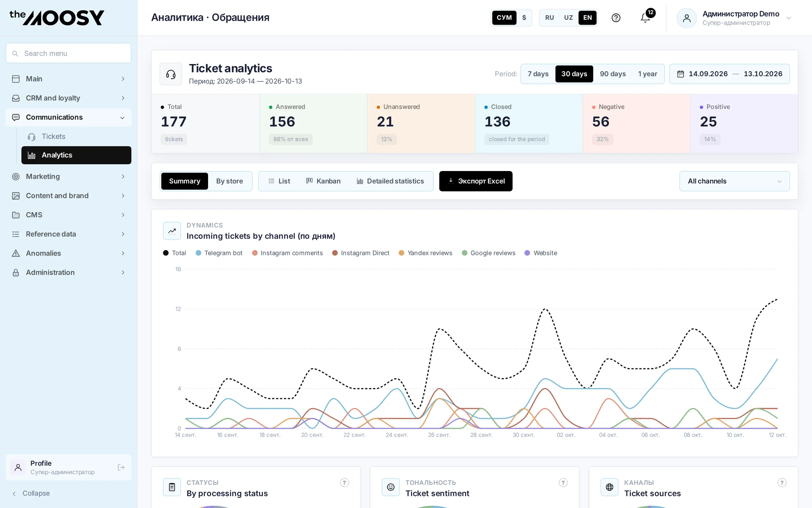Click Экспорт Excel button
812x508 pixels.
tap(476, 181)
